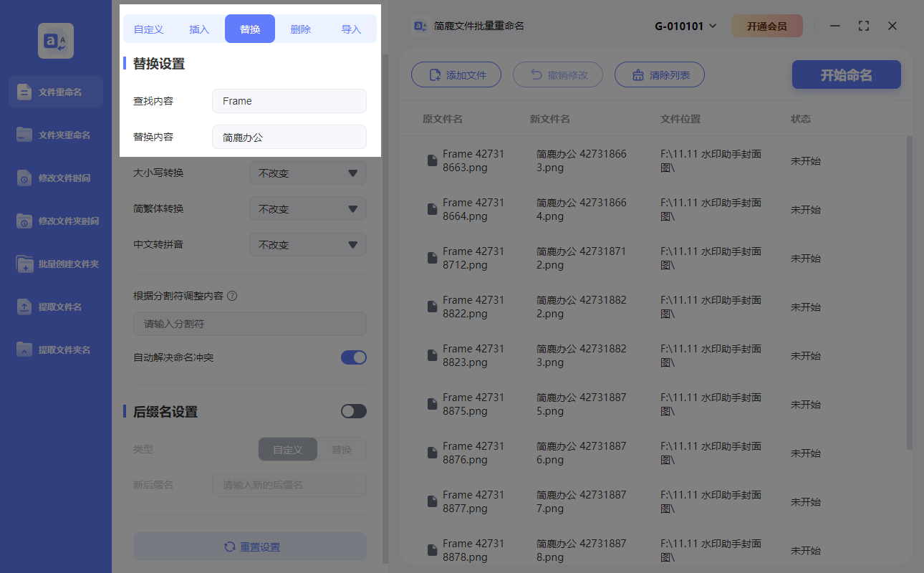The height and width of the screenshot is (573, 924).
Task: Select 自定义 suffix type option
Action: click(287, 450)
